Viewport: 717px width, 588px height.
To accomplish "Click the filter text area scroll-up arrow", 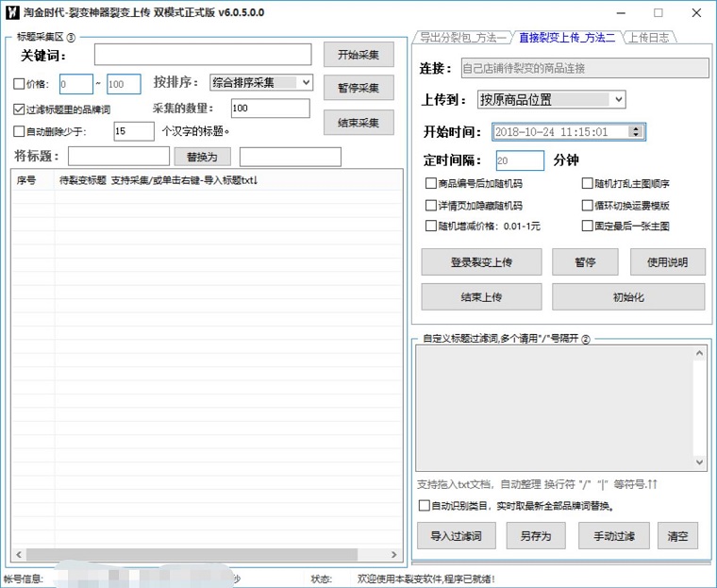I will (x=699, y=353).
